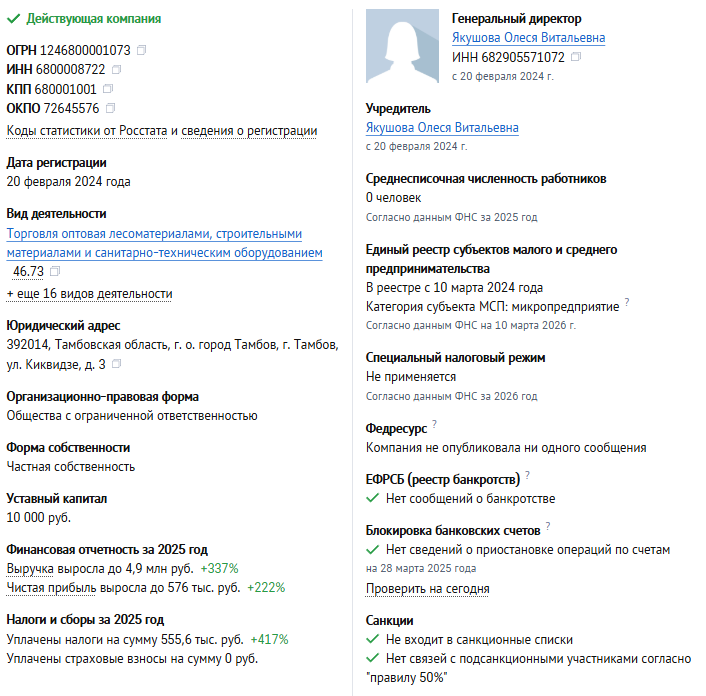The height and width of the screenshot is (696, 706).
Task: Copy activity code 46.73
Action: (x=55, y=271)
